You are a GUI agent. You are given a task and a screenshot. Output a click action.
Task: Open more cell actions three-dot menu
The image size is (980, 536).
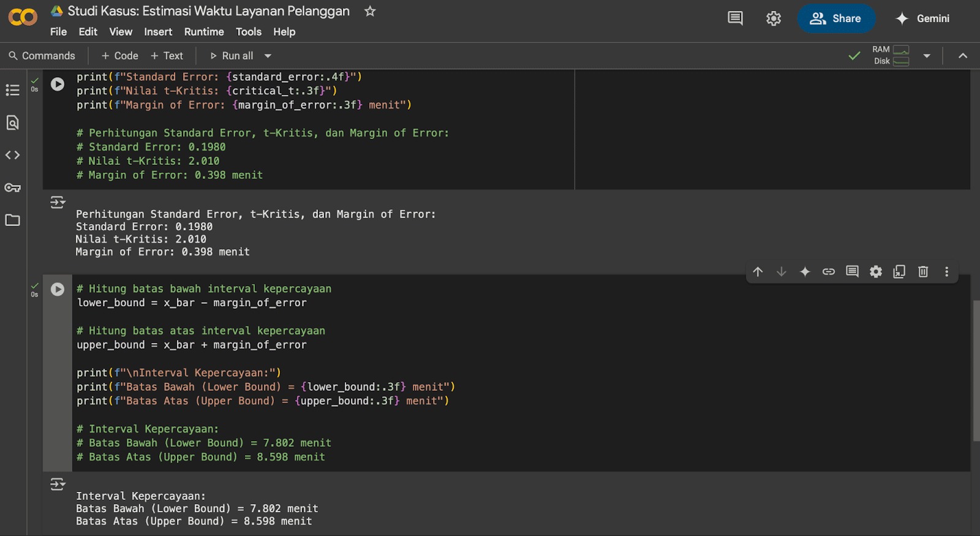point(946,271)
